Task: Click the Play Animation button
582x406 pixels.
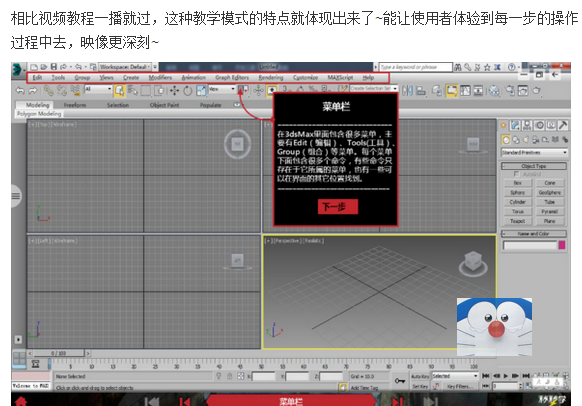Action: click(506, 376)
